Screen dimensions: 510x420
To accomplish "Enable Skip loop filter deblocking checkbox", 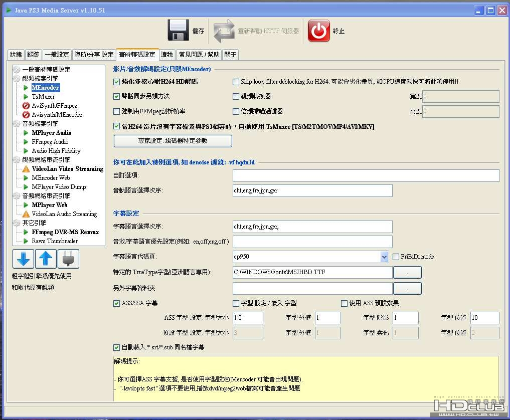I will tap(236, 82).
